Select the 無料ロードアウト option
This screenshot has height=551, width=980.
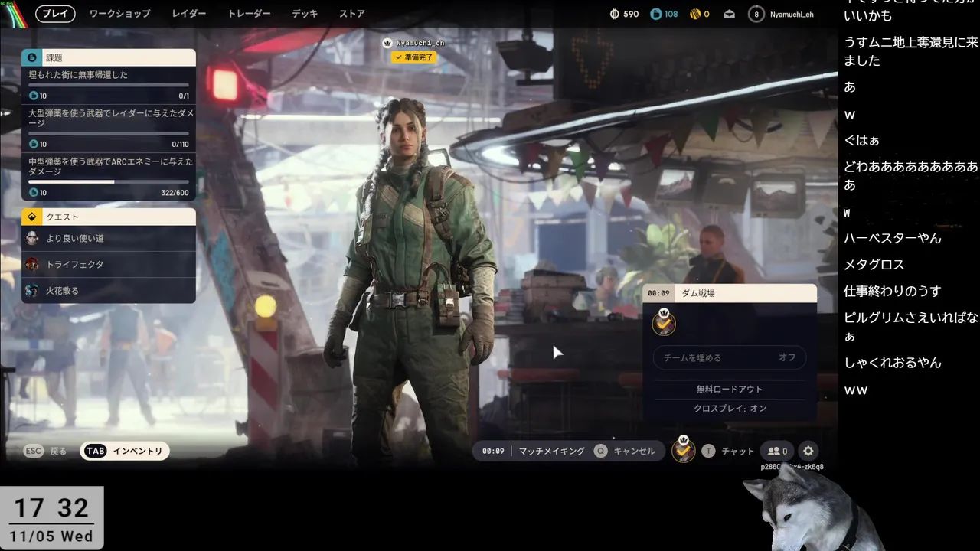click(x=730, y=389)
